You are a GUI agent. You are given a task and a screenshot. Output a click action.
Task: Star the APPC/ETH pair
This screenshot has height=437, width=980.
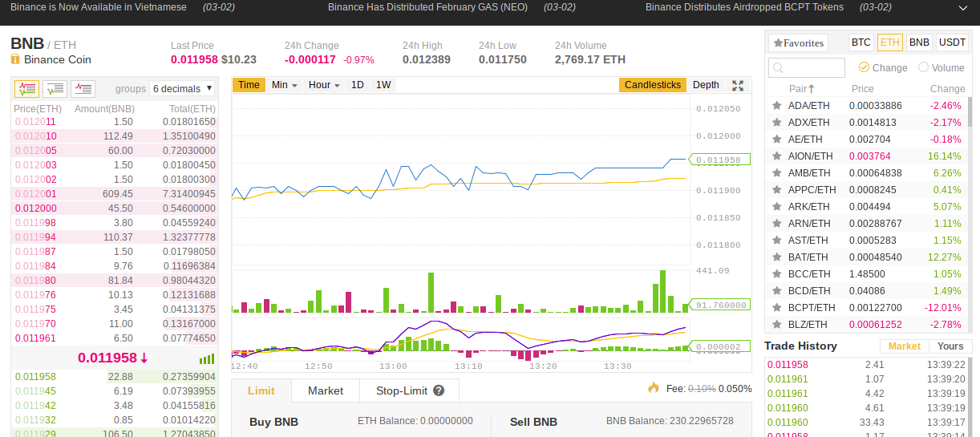click(776, 189)
